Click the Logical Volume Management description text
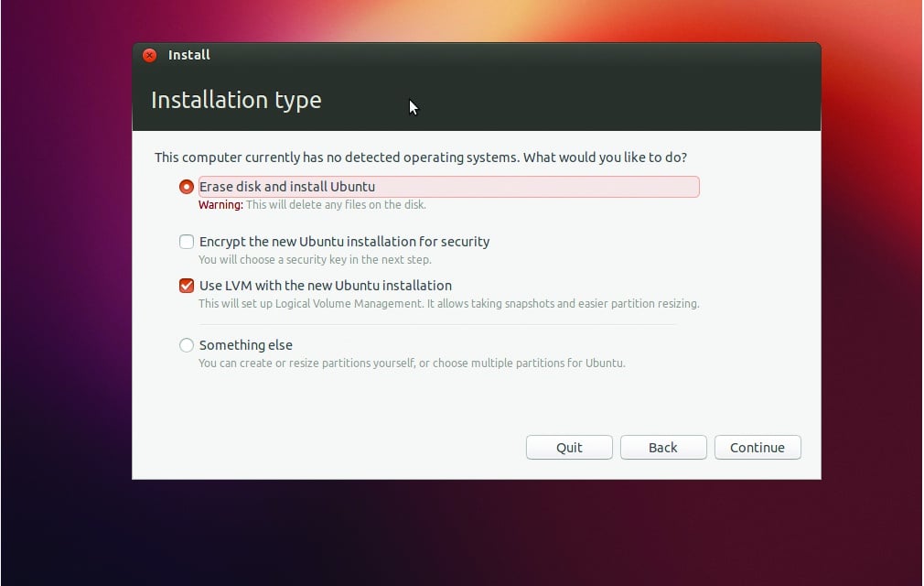The image size is (924, 586). [448, 304]
